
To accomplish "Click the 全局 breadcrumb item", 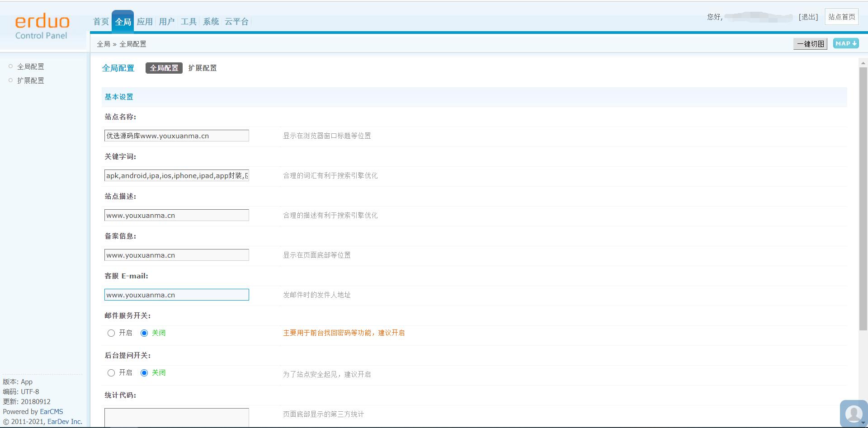I will coord(104,44).
